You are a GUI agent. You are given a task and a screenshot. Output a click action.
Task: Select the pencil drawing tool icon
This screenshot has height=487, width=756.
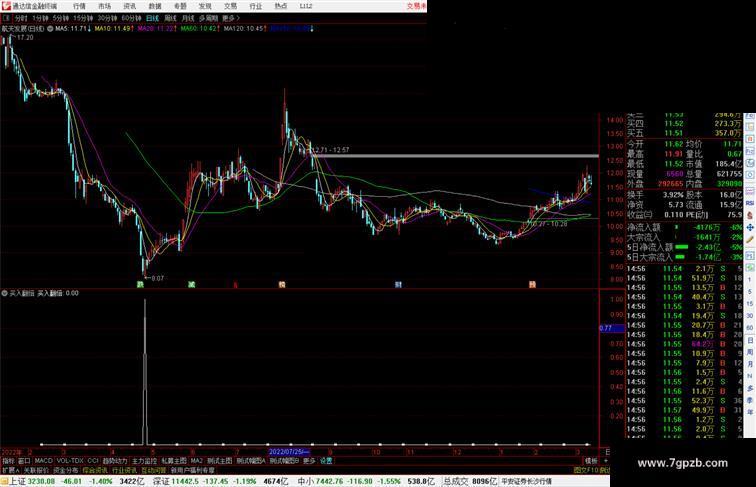click(750, 240)
